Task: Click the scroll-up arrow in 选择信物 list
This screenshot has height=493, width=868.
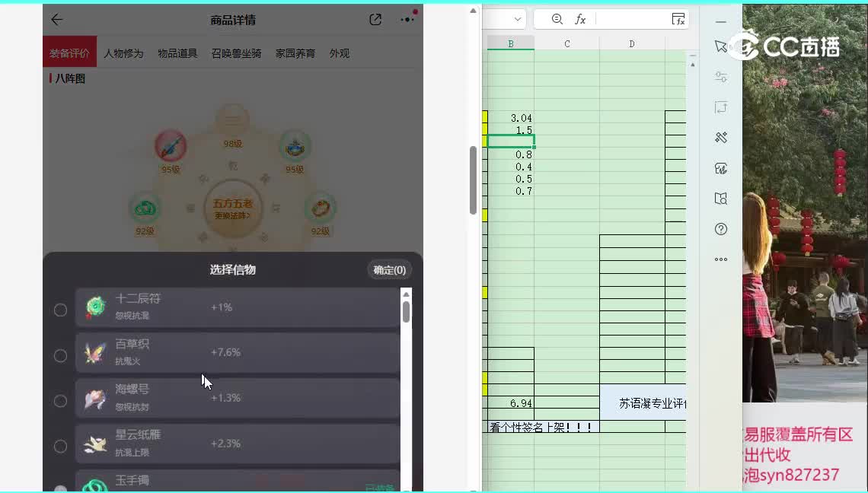Action: (x=407, y=294)
